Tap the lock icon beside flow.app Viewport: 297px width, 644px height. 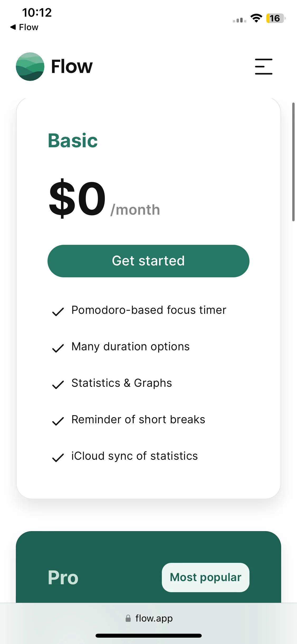[x=128, y=618]
